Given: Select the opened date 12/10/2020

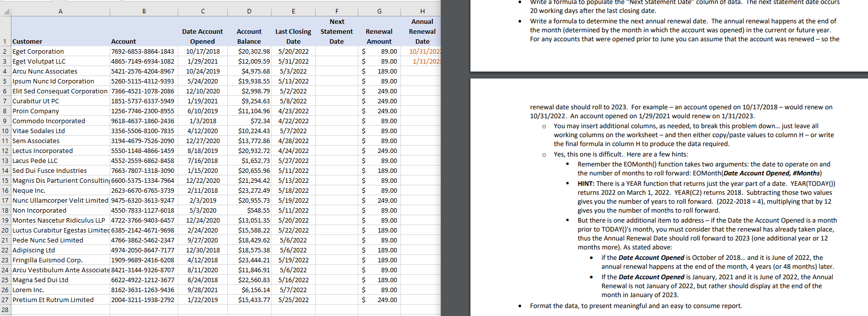Looking at the screenshot, I should click(202, 91).
